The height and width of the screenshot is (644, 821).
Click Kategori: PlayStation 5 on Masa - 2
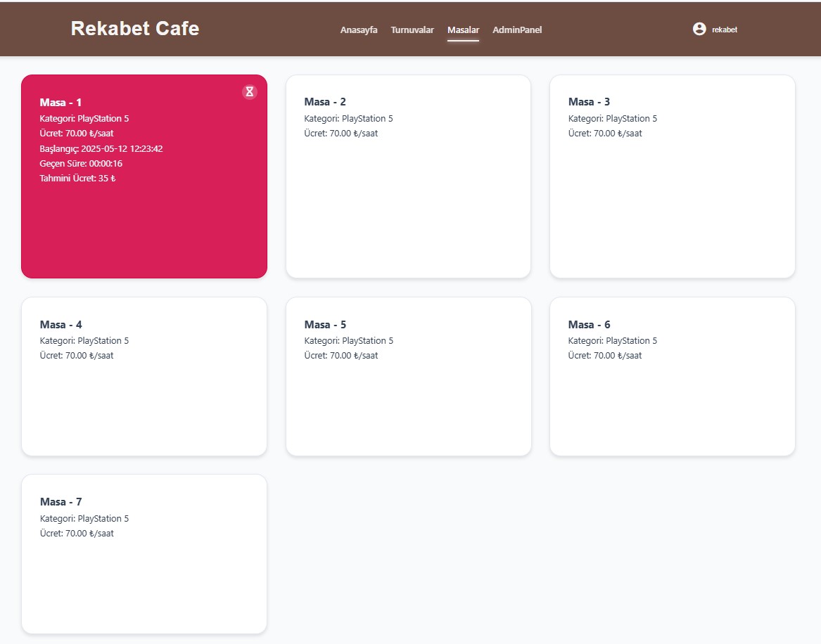(349, 118)
